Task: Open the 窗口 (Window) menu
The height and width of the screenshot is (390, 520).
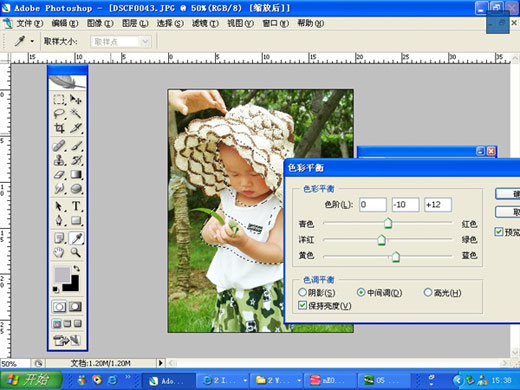Action: (275, 23)
